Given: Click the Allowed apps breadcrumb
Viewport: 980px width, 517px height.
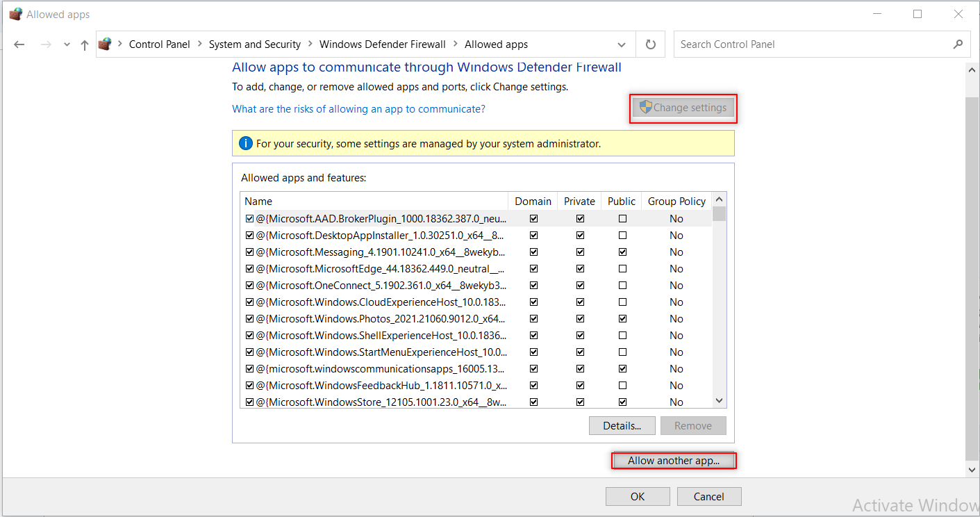Looking at the screenshot, I should tap(496, 44).
